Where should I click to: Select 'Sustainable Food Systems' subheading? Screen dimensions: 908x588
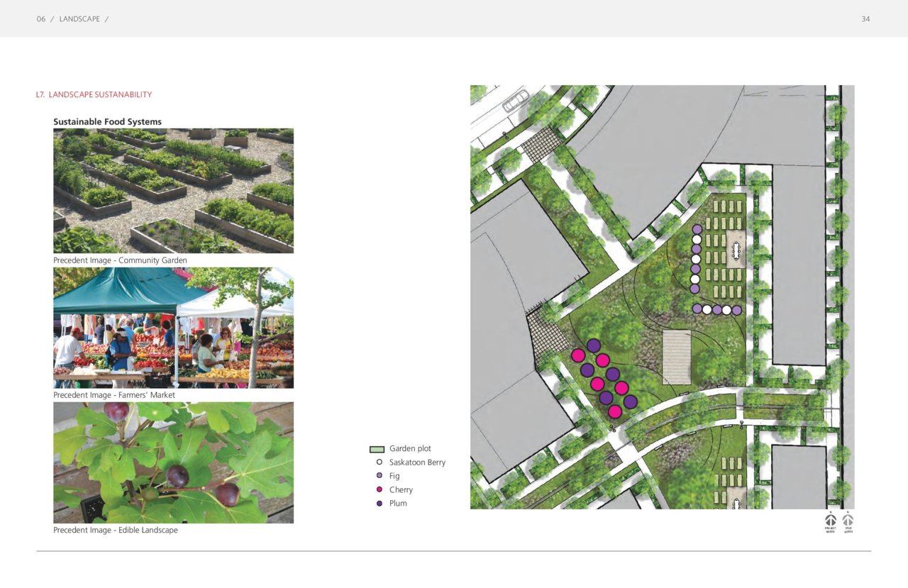pyautogui.click(x=107, y=122)
